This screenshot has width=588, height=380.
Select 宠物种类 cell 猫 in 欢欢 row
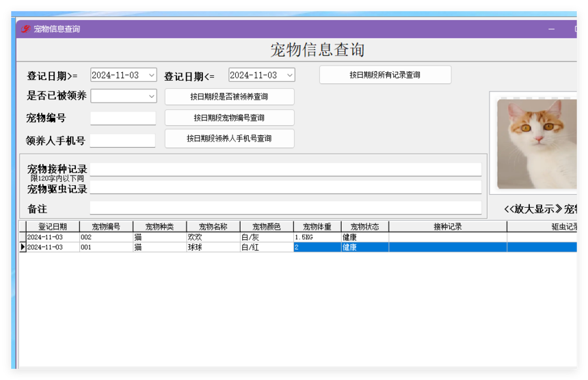coord(160,237)
